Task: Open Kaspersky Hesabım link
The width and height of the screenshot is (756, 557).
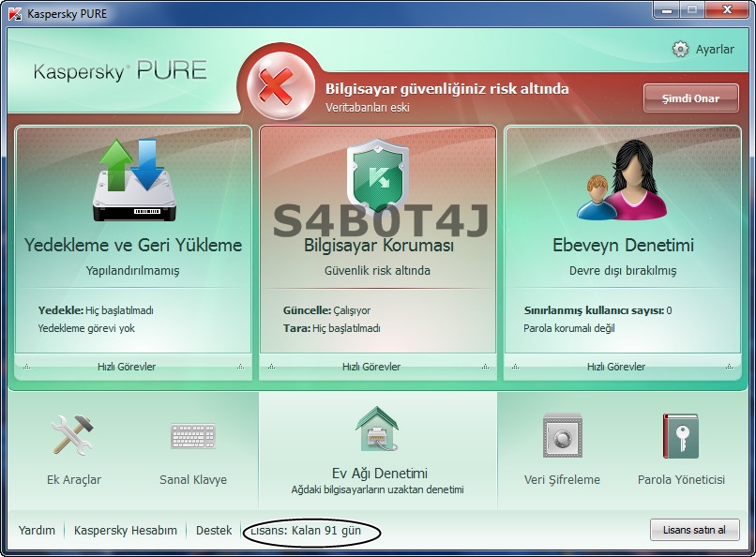Action: coord(126,531)
